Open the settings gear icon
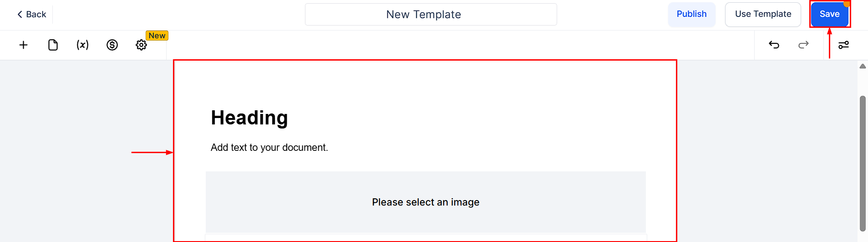 tap(142, 45)
